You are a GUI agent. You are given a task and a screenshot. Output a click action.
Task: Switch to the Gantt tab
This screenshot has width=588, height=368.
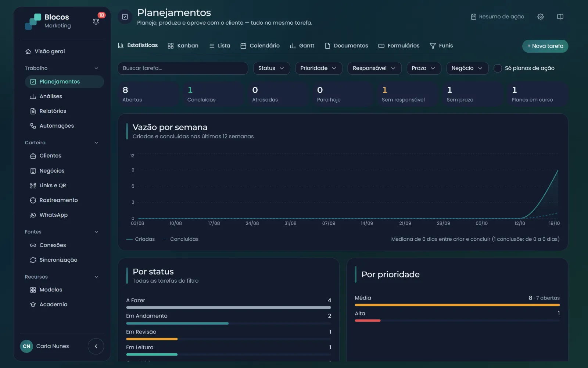[302, 46]
